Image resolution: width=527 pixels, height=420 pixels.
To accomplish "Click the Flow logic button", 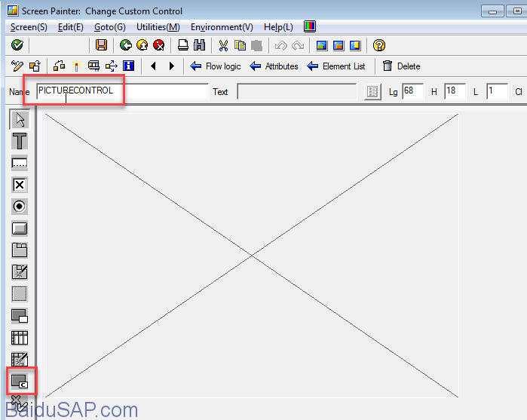I will pos(216,66).
